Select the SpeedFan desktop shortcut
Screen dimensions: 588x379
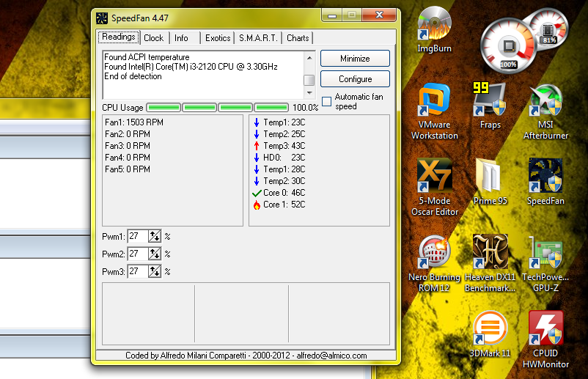click(x=545, y=182)
